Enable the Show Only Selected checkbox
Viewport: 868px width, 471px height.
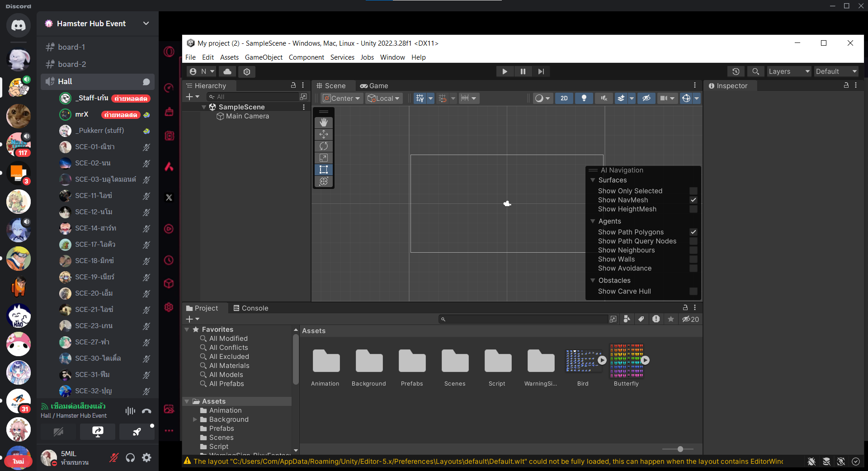point(693,191)
